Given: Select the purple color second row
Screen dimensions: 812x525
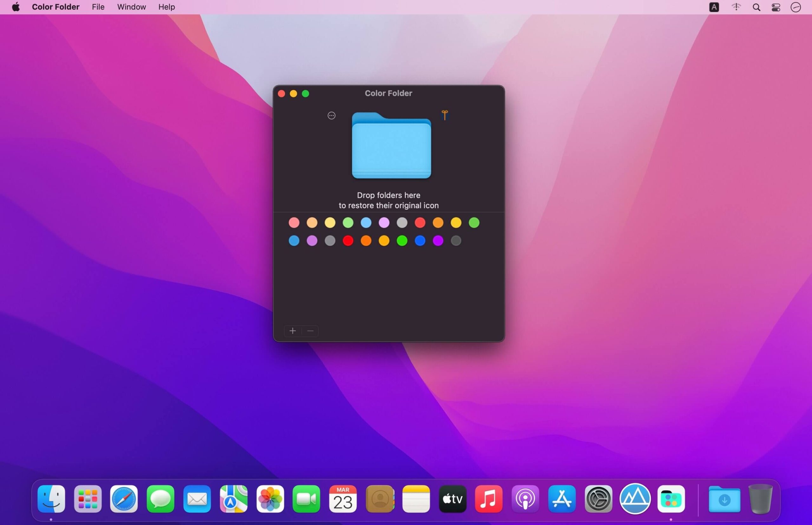Looking at the screenshot, I should 438,241.
